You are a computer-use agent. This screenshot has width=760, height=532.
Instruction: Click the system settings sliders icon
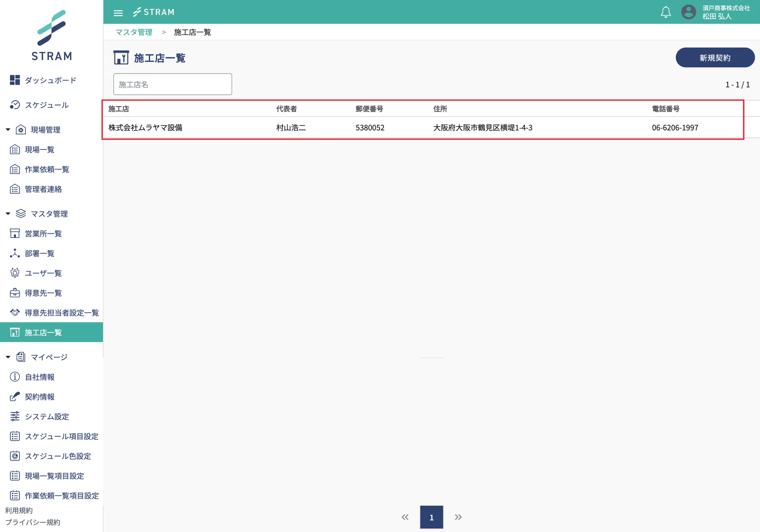(15, 417)
